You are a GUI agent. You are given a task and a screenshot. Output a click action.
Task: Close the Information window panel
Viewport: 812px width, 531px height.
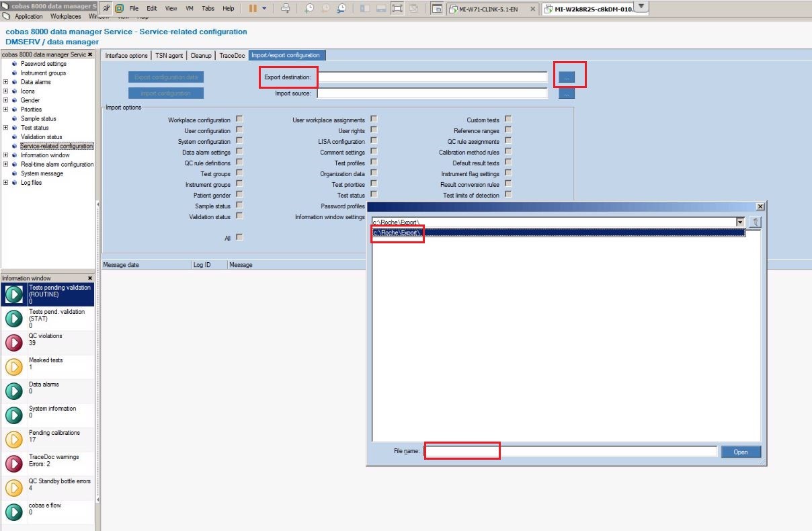[x=90, y=278]
